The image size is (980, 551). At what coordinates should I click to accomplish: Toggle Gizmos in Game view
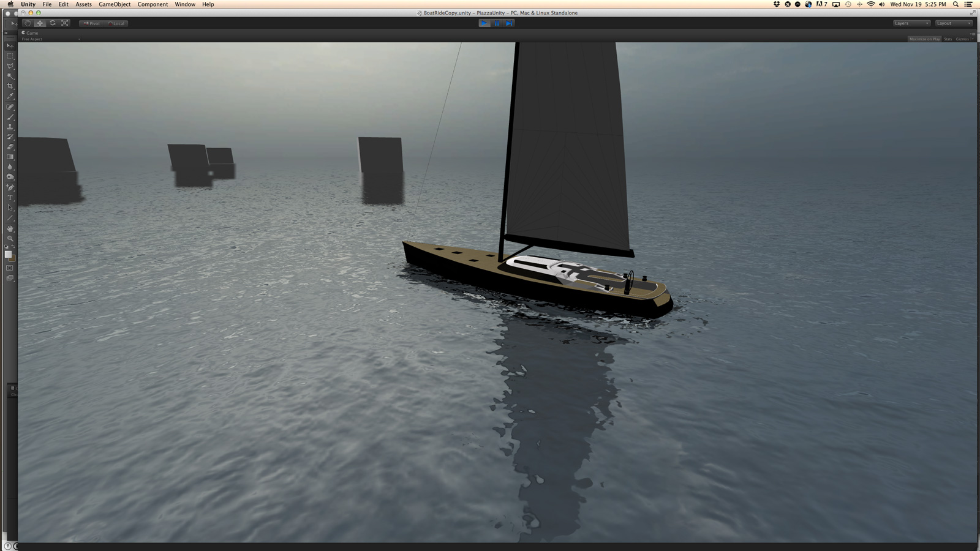[x=962, y=39]
